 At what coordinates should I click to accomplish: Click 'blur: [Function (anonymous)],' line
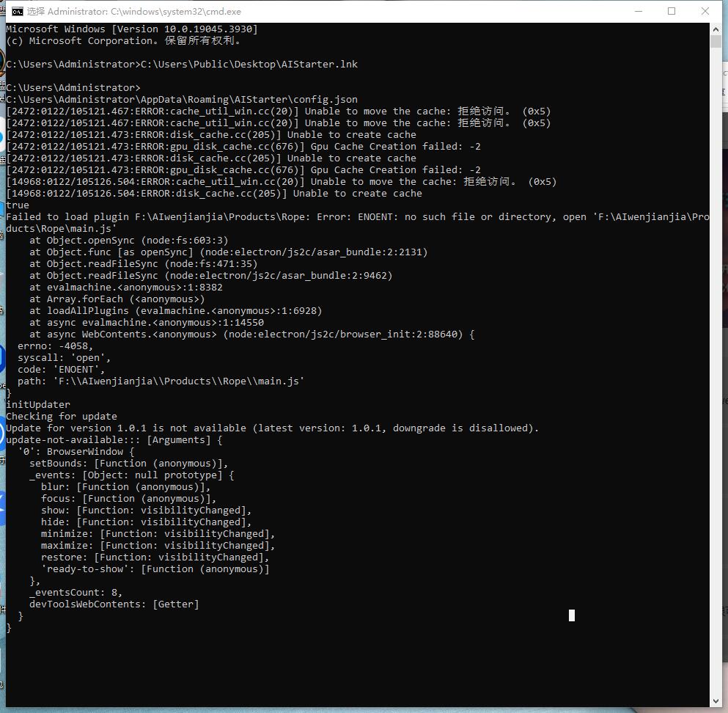pyautogui.click(x=126, y=487)
